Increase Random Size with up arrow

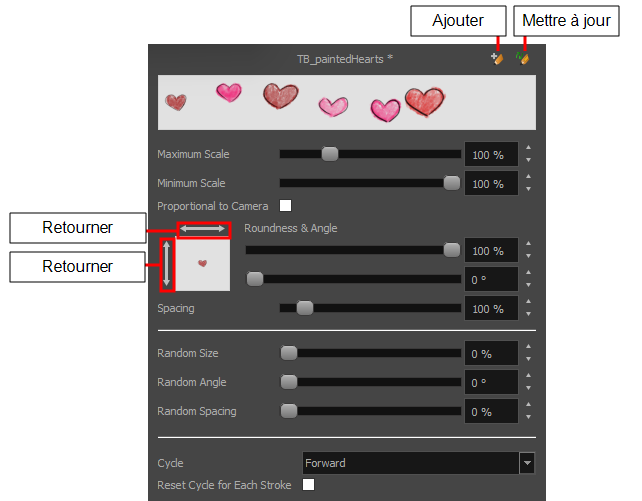pos(529,346)
